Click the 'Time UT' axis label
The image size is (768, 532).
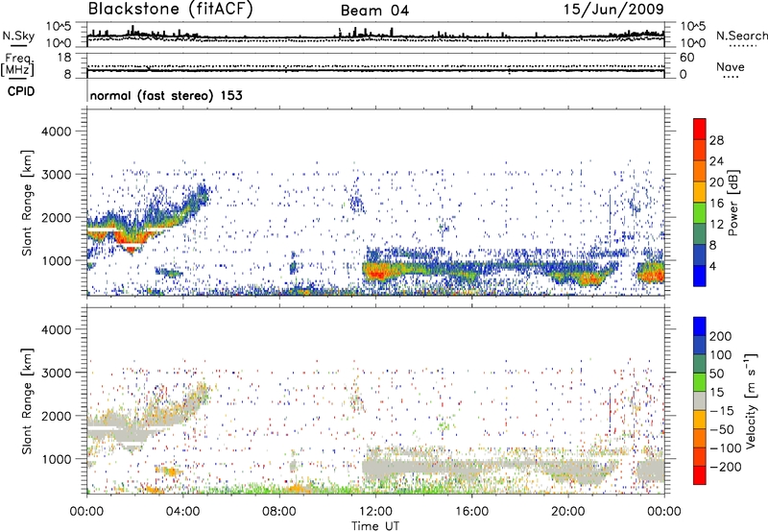tap(375, 526)
